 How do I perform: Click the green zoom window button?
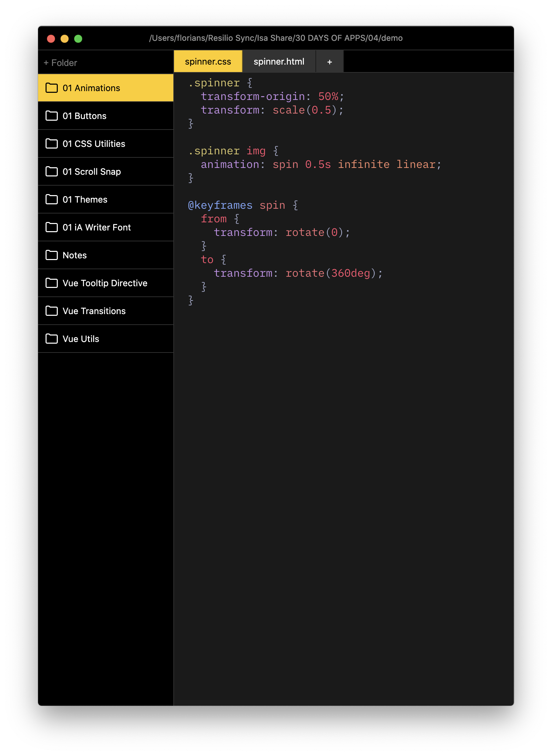[x=78, y=39]
